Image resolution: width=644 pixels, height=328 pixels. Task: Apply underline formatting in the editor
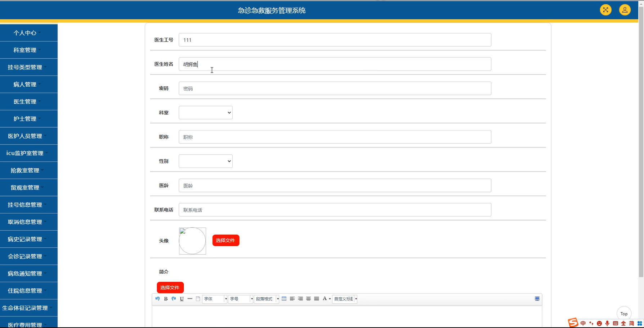click(182, 299)
